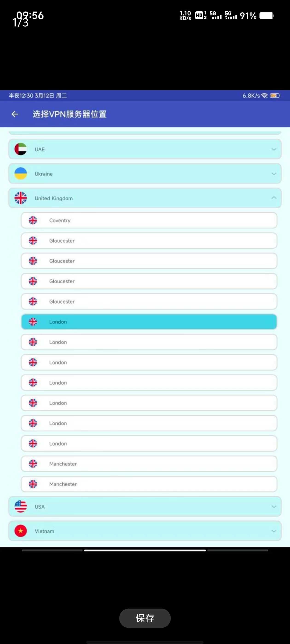Click the image pager indicator bar
290x644 pixels.
click(145, 550)
